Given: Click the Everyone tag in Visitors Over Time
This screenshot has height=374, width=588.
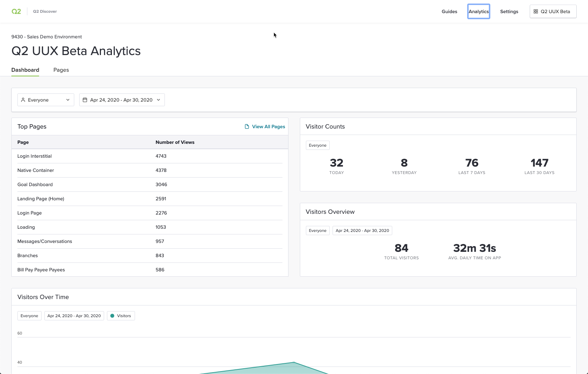Looking at the screenshot, I should (29, 316).
